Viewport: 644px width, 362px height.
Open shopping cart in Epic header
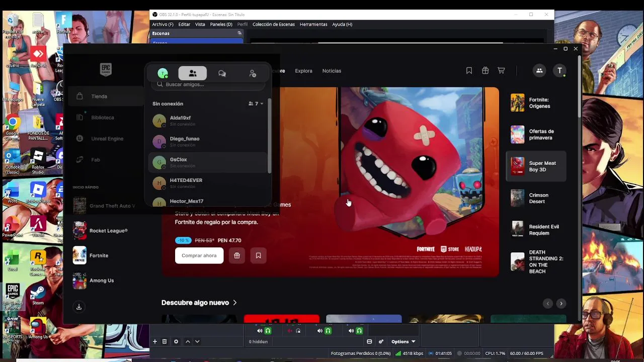[501, 71]
